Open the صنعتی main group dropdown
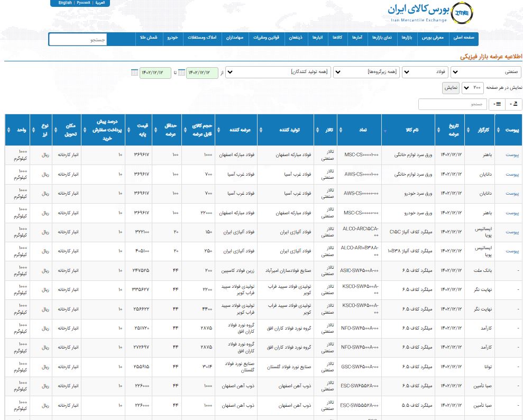 pos(485,72)
